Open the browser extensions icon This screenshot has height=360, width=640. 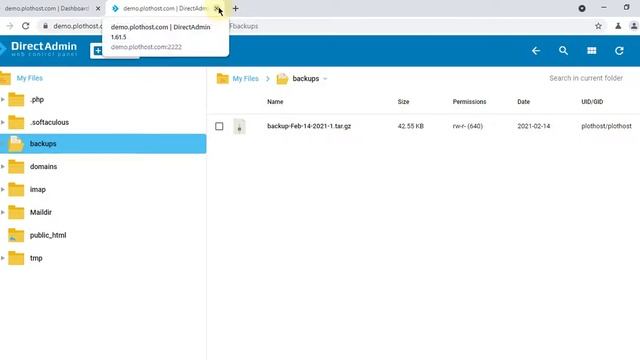tap(618, 26)
